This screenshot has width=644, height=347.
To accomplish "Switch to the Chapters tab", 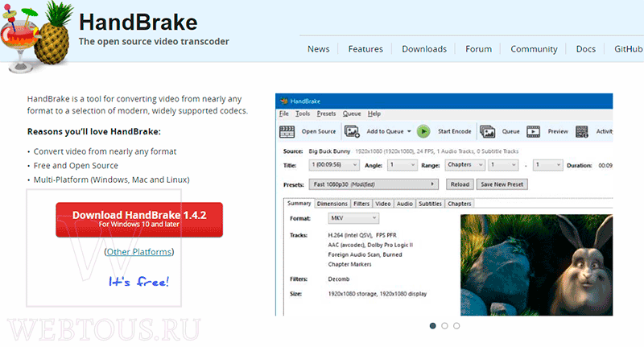I will 459,204.
